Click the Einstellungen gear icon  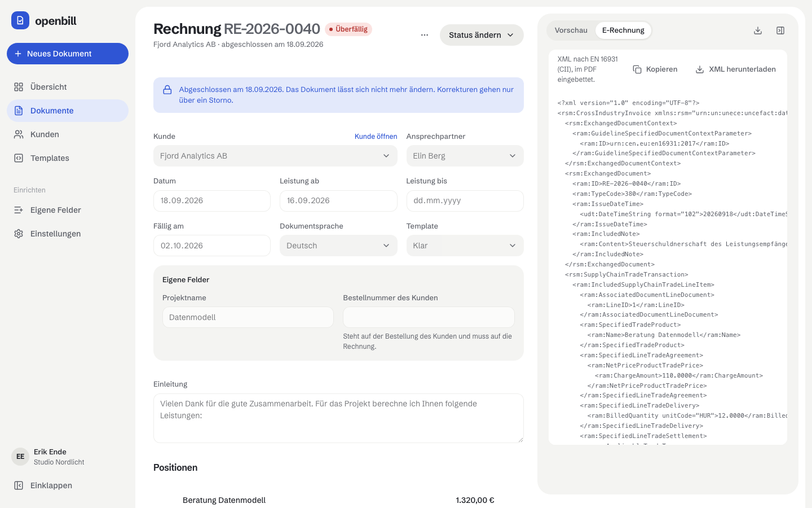point(19,234)
